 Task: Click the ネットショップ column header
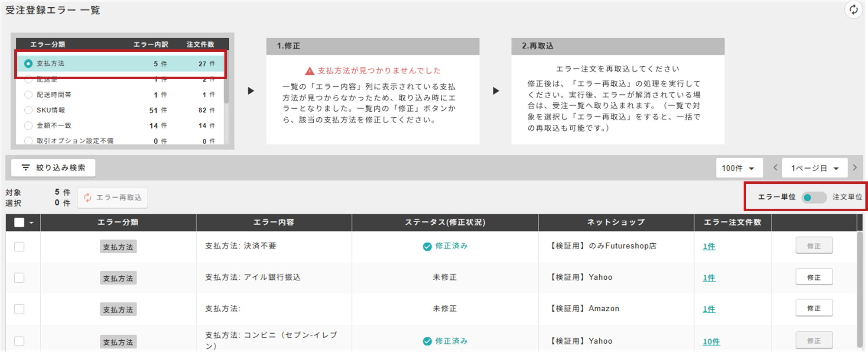616,222
